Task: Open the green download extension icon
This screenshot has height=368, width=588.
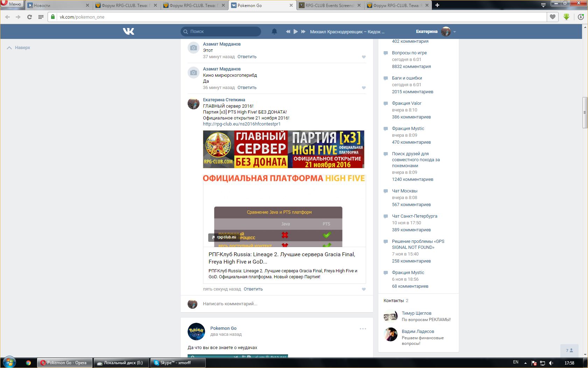Action: [567, 17]
